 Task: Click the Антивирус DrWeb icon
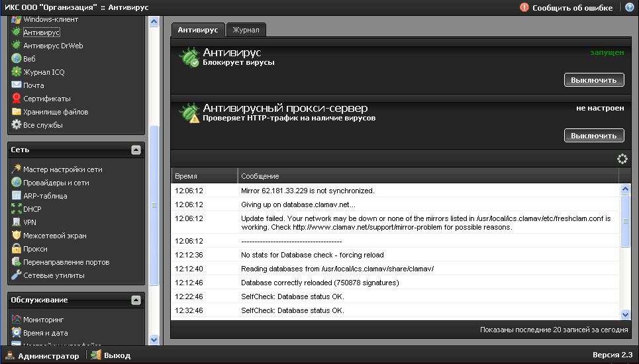point(17,45)
